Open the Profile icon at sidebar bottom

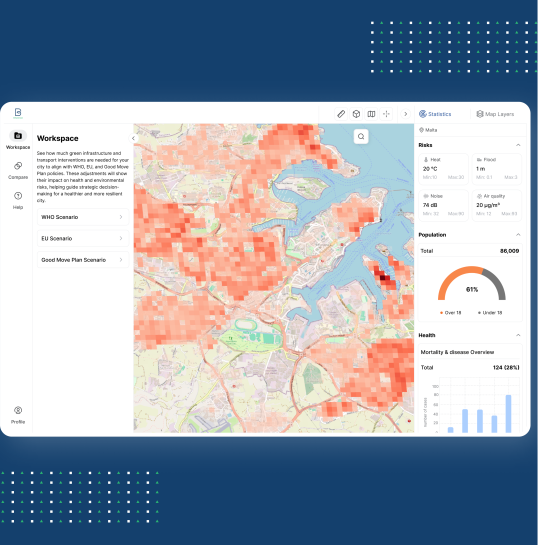click(x=18, y=415)
